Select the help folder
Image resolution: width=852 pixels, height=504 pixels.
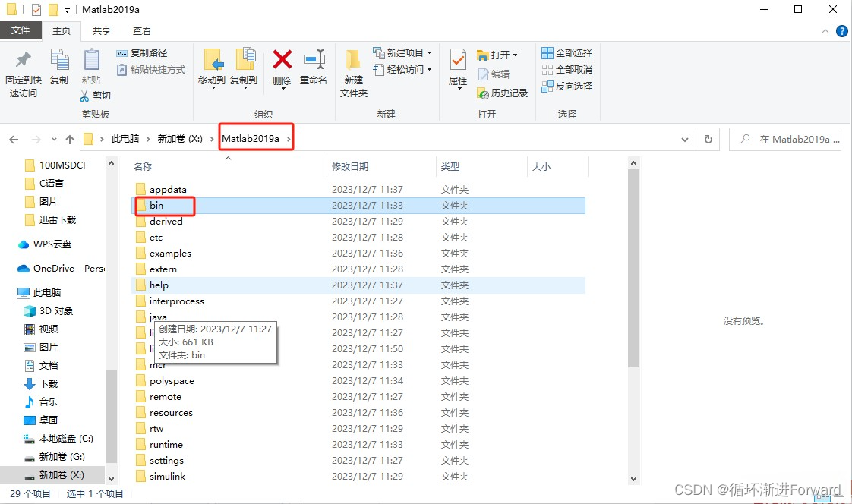tap(159, 285)
